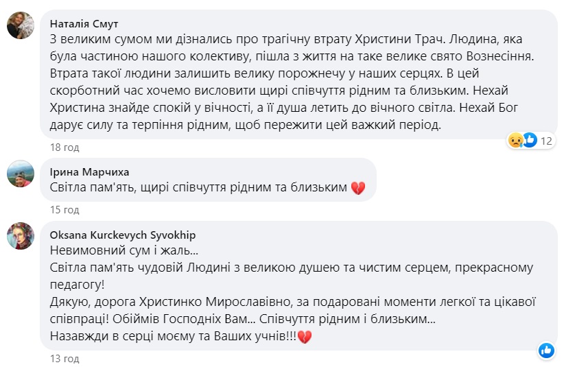Click the line 'Назавжди в серці моєму'
The height and width of the screenshot is (367, 588).
coord(173,337)
